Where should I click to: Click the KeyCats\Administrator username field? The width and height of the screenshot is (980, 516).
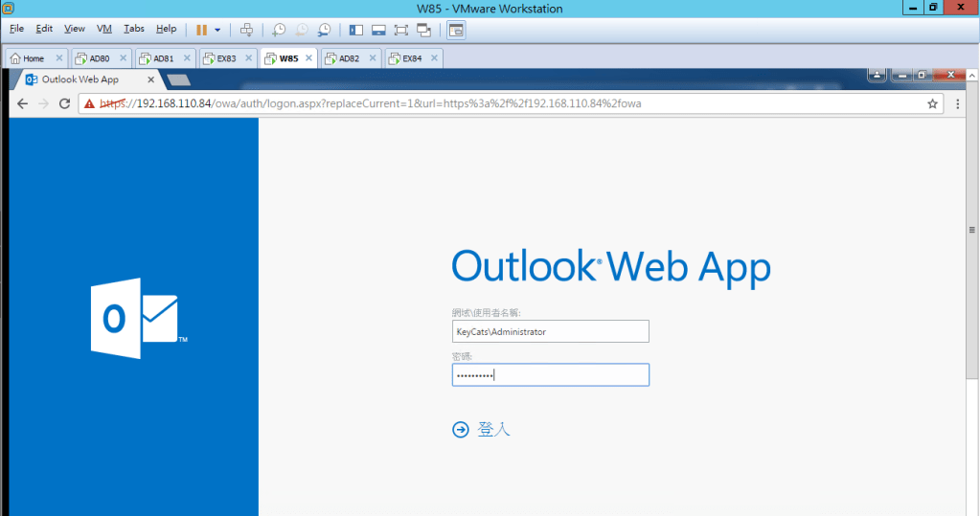550,331
